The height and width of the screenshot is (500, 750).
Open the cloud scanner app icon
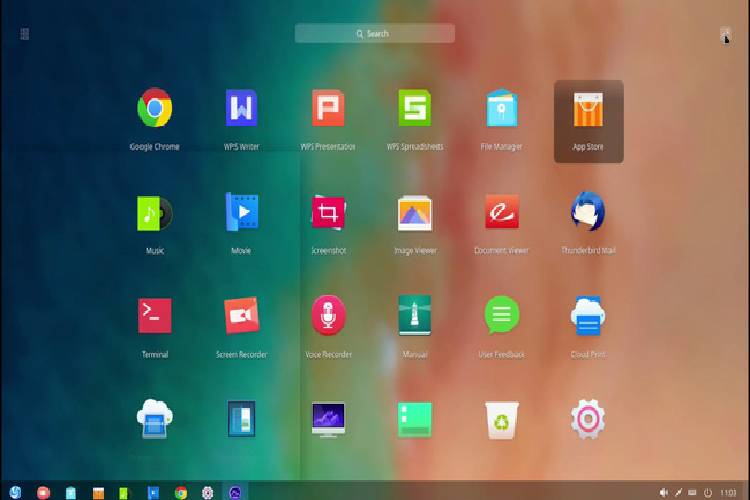coord(154,419)
